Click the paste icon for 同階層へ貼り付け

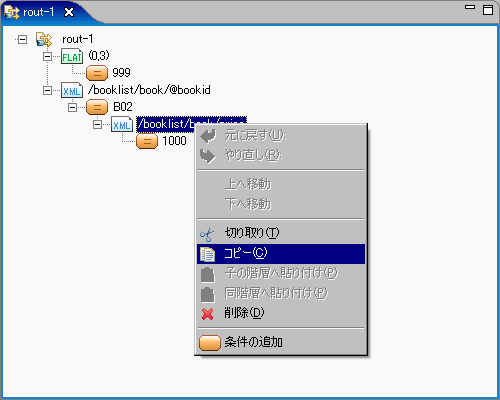click(207, 294)
